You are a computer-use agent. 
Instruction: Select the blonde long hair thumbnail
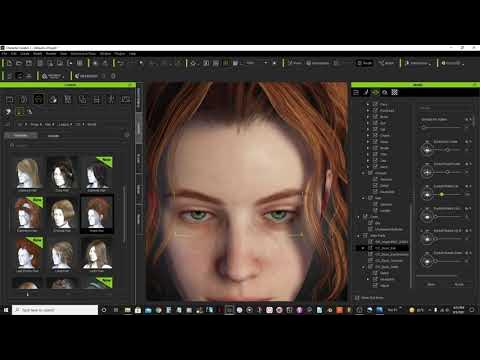[28, 173]
